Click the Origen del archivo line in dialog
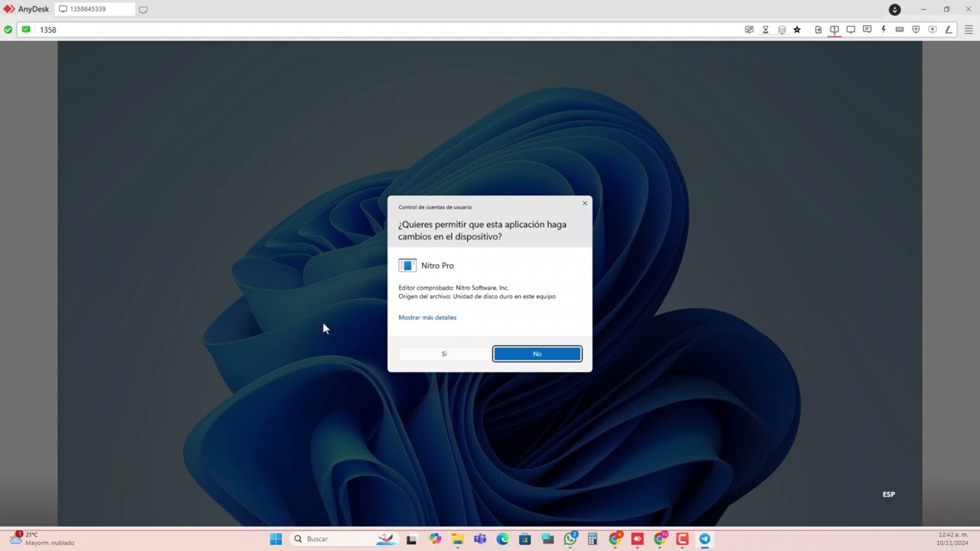This screenshot has width=980, height=551. (x=477, y=296)
